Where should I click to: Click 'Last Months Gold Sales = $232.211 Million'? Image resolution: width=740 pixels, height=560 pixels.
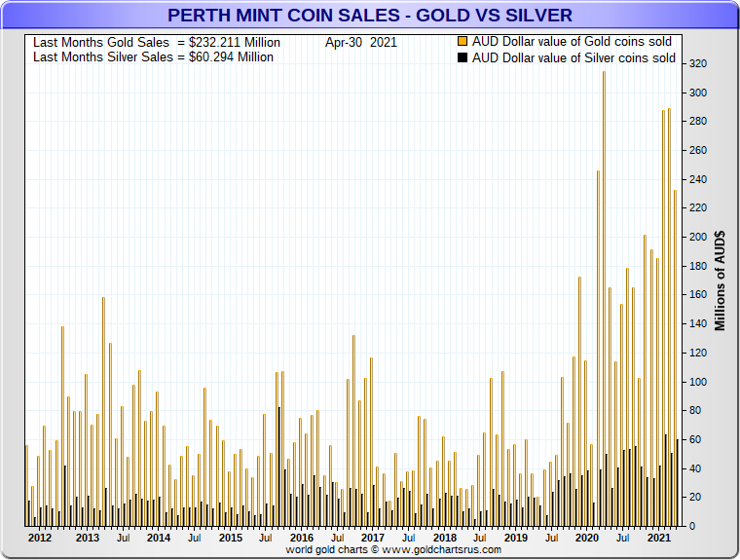tap(157, 43)
